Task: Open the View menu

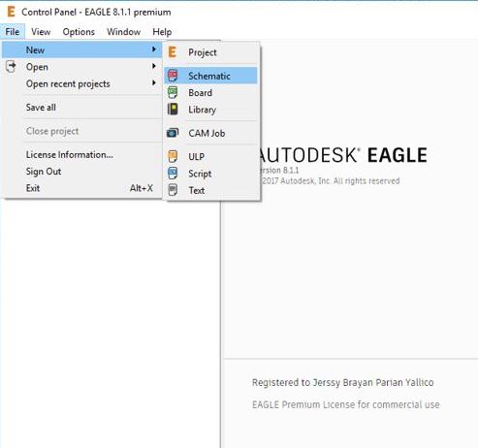Action: tap(41, 32)
